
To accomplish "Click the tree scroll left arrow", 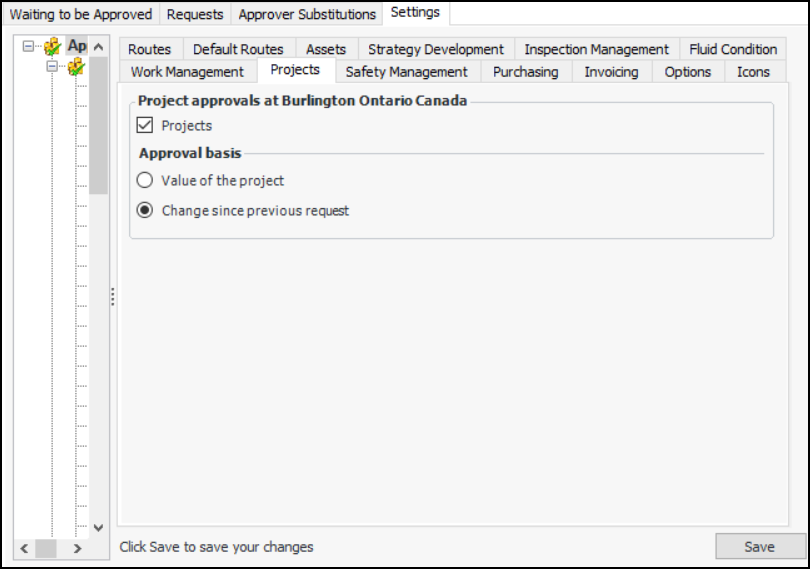I will point(23,548).
